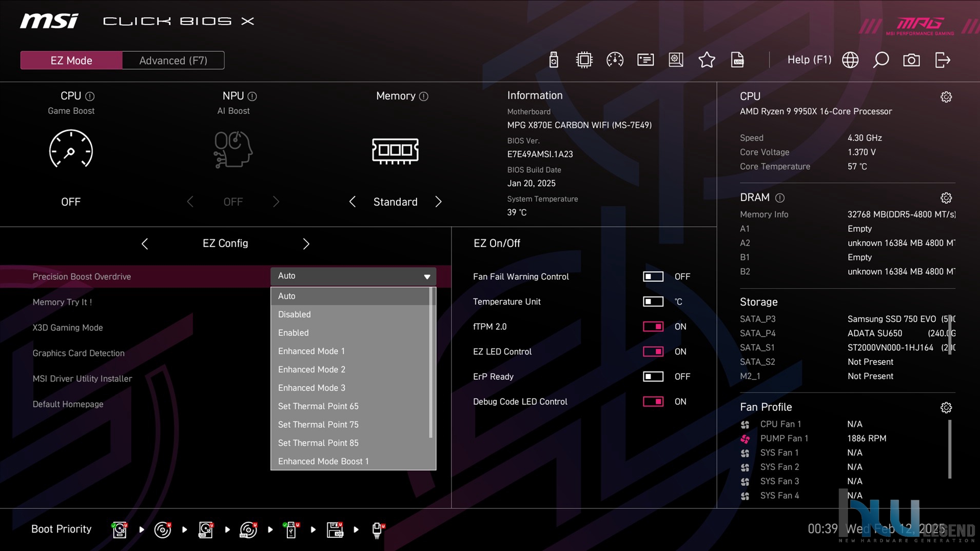Switch to Advanced (F7) tab
This screenshot has width=980, height=551.
tap(173, 61)
